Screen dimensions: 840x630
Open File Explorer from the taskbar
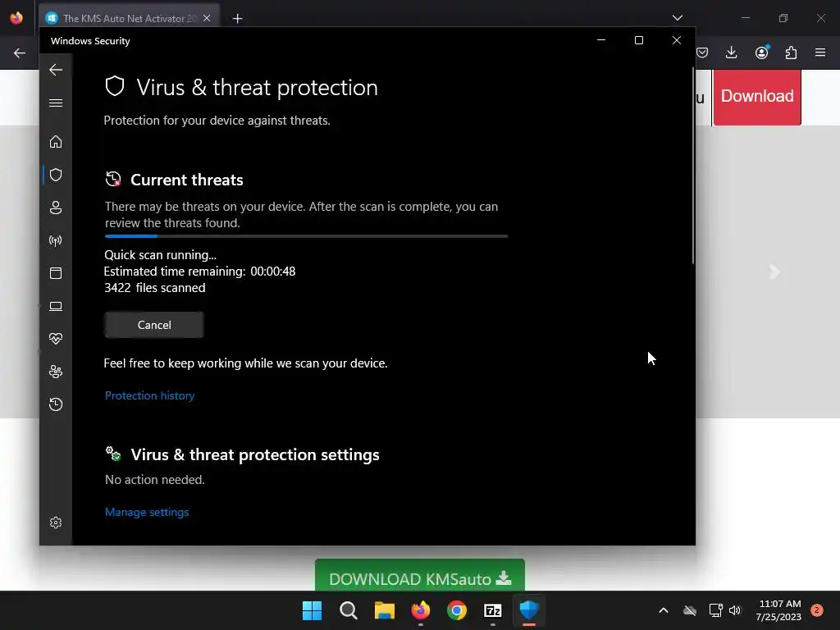click(x=384, y=610)
